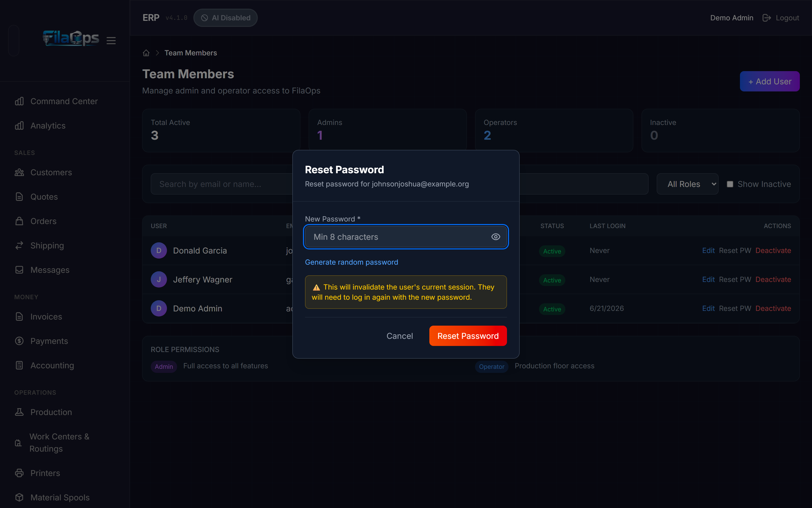812x508 pixels.
Task: Focus the New Password input field
Action: [x=406, y=237]
